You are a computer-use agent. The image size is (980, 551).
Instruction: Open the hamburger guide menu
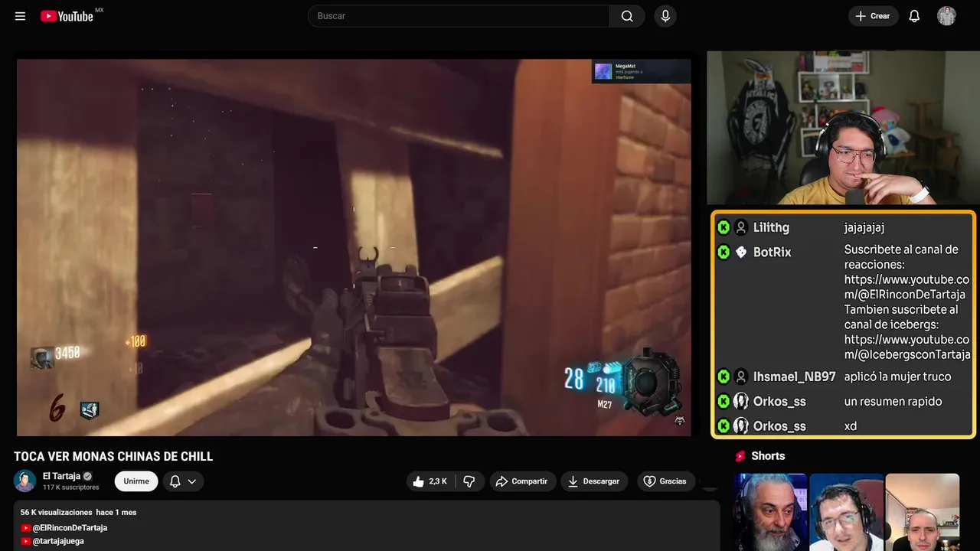20,16
